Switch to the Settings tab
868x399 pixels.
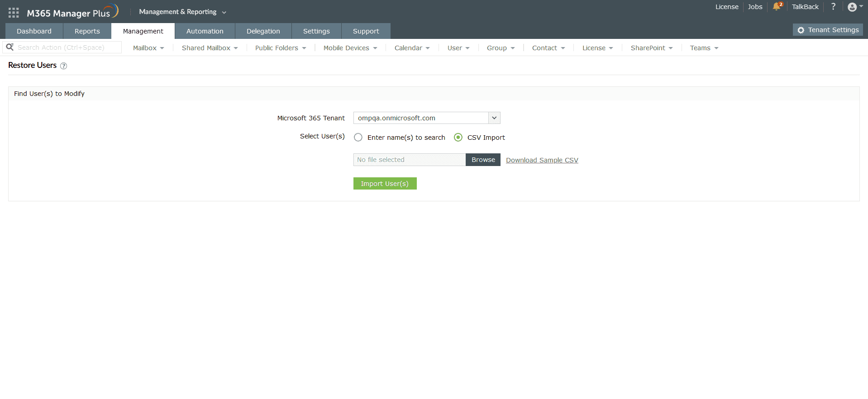pyautogui.click(x=316, y=31)
